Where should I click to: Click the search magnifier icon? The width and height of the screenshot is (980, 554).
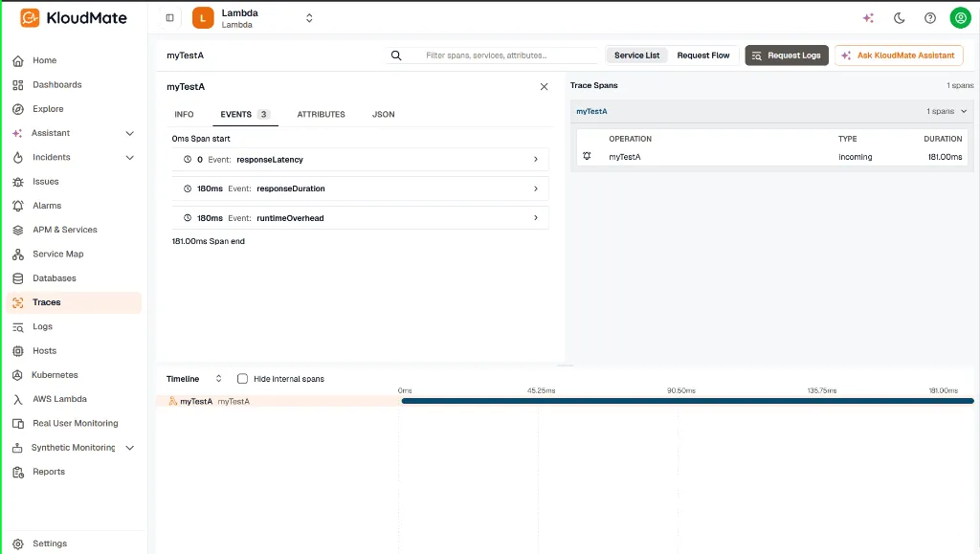396,55
